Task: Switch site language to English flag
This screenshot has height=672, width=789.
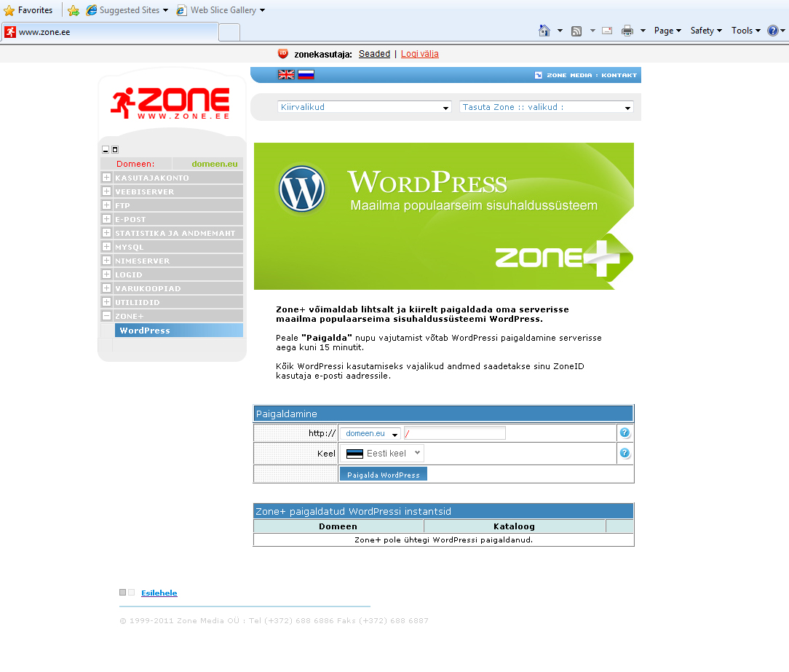Action: tap(286, 74)
